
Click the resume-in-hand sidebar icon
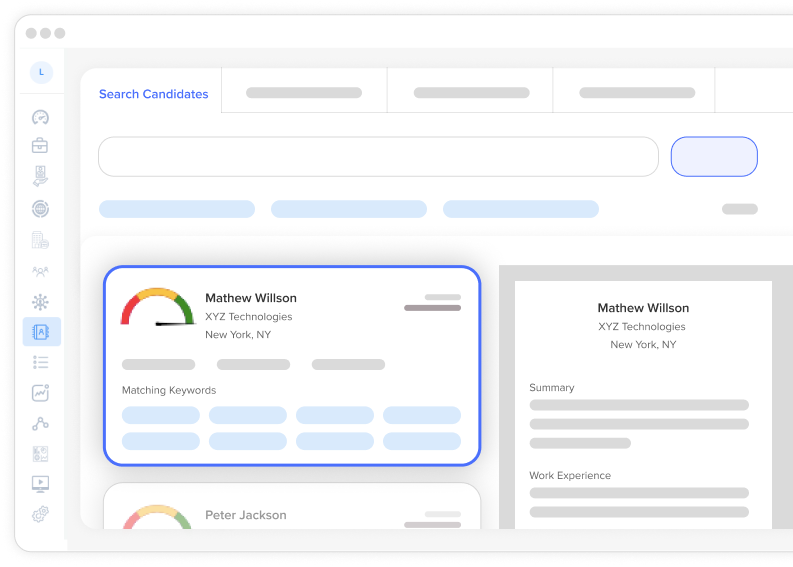(40, 176)
